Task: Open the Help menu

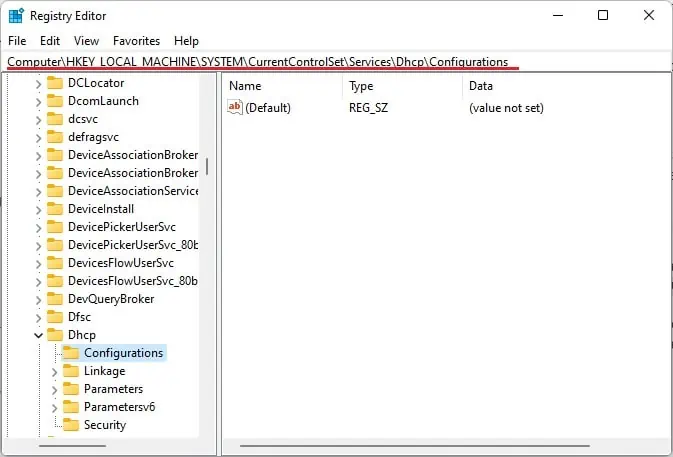Action: click(x=186, y=41)
